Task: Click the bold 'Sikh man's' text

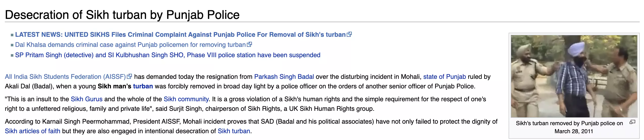Action: point(114,86)
